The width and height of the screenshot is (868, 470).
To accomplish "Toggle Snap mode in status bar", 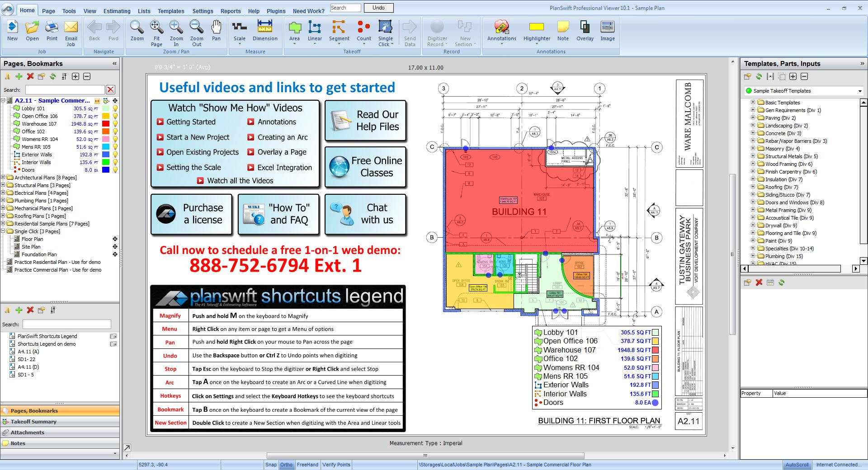I will 271,465.
